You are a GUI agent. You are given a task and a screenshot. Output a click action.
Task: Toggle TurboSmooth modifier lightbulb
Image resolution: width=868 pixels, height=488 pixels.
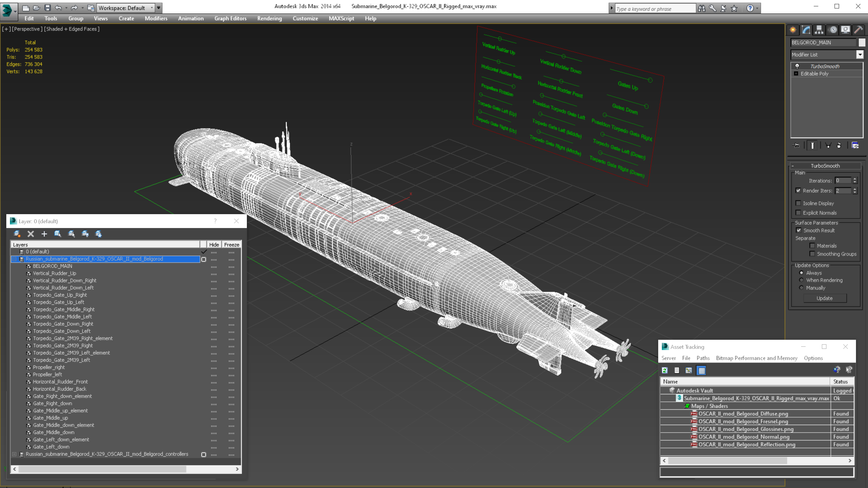click(x=797, y=66)
